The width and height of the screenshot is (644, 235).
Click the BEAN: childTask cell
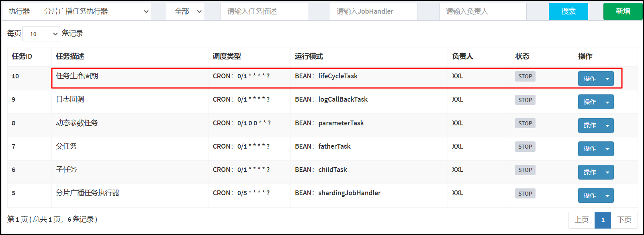coord(321,170)
